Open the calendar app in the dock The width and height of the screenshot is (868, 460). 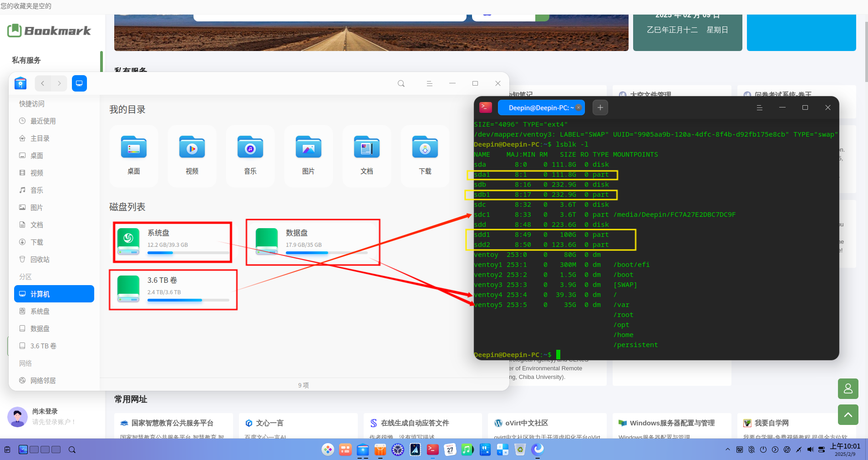coord(450,450)
